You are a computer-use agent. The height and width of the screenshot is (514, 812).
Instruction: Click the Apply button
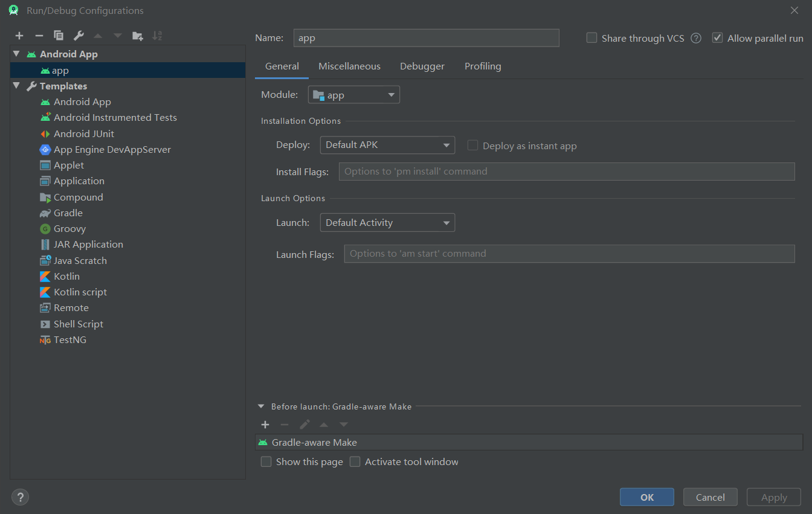774,497
